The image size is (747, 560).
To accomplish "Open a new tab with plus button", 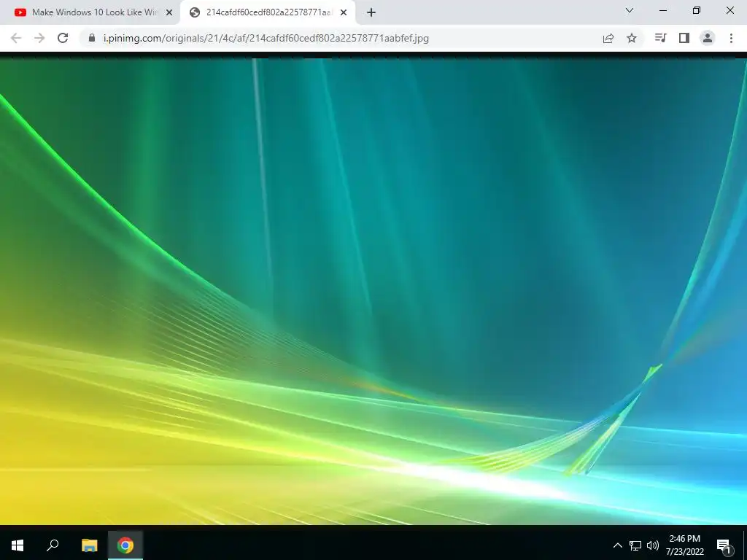I will click(x=371, y=13).
